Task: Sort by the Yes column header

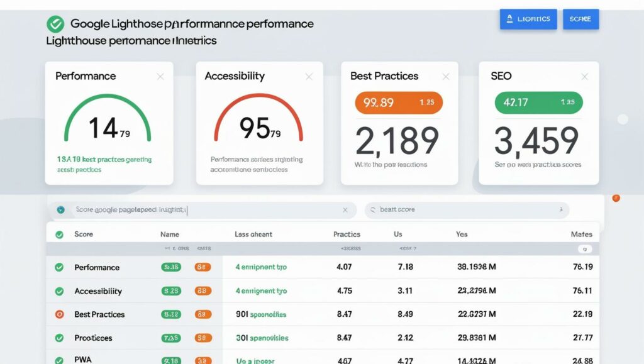Action: [462, 234]
